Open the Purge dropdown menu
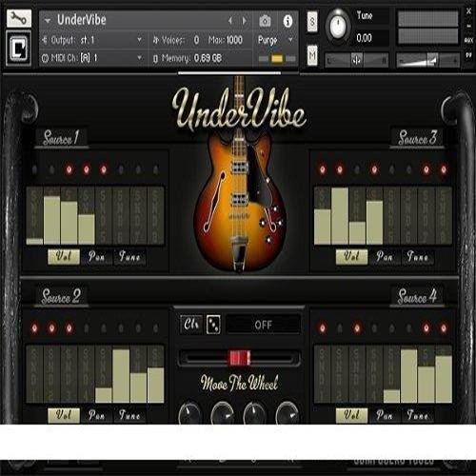Image resolution: width=476 pixels, height=476 pixels. pyautogui.click(x=275, y=40)
